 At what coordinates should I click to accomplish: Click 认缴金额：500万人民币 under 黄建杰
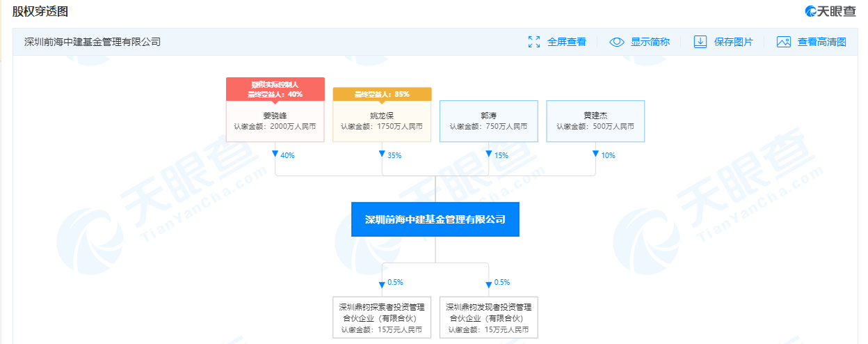click(x=595, y=127)
